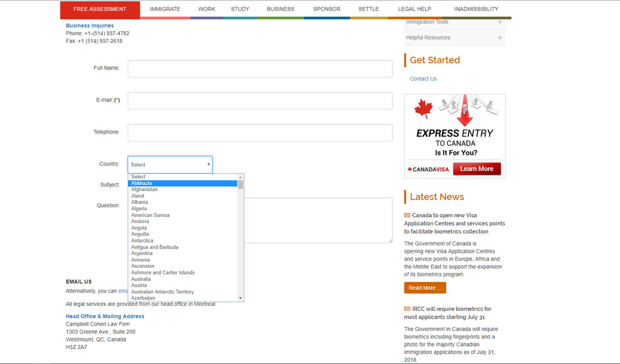The image size is (620, 364).
Task: Select Azerbaijan in the country list
Action: (x=183, y=298)
